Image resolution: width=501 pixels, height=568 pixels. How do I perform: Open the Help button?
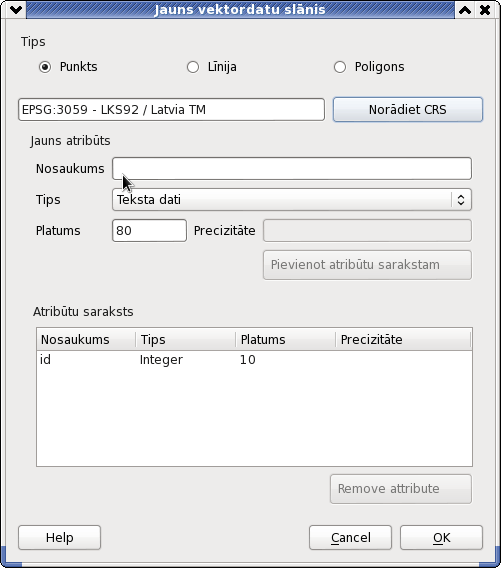tap(59, 538)
